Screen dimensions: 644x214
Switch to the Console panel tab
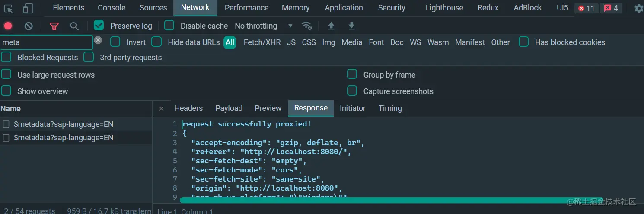pos(112,8)
